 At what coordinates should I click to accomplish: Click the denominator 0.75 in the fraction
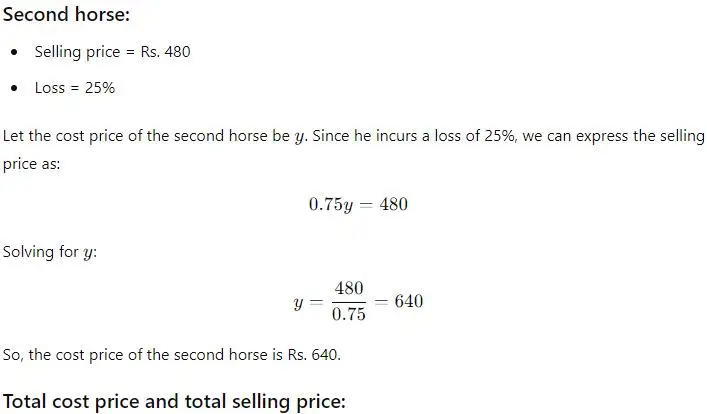click(x=349, y=314)
